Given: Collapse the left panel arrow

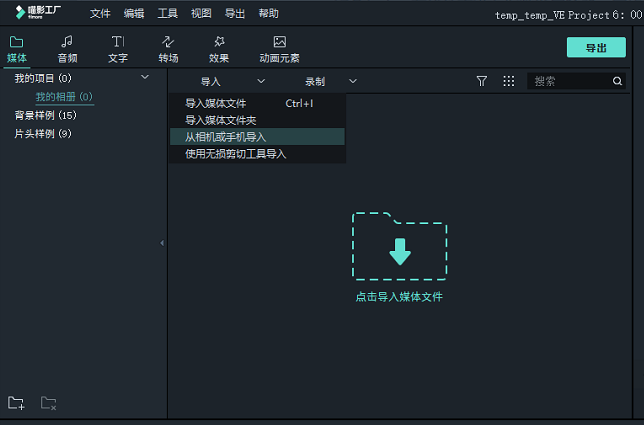Looking at the screenshot, I should tap(162, 243).
